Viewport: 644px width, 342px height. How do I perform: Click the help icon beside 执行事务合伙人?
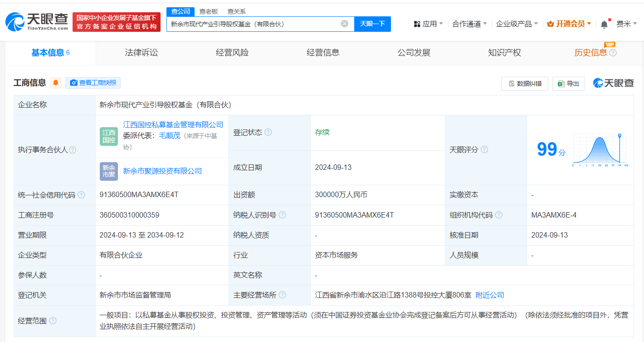73,150
